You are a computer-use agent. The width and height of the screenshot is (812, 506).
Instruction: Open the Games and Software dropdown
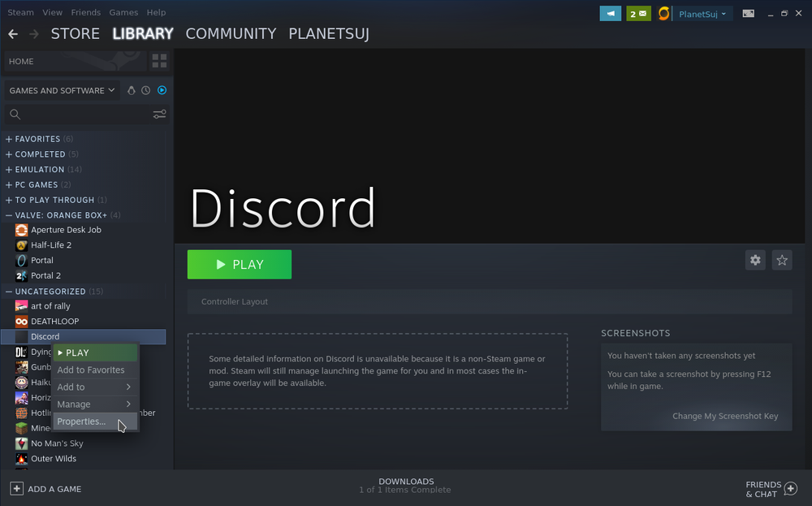coord(63,90)
